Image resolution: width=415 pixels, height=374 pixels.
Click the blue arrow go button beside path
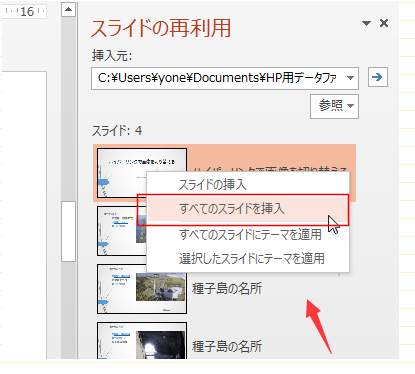coord(378,77)
